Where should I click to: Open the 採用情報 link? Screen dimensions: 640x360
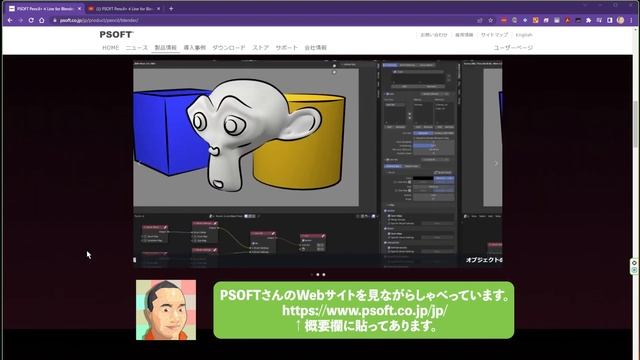point(464,35)
